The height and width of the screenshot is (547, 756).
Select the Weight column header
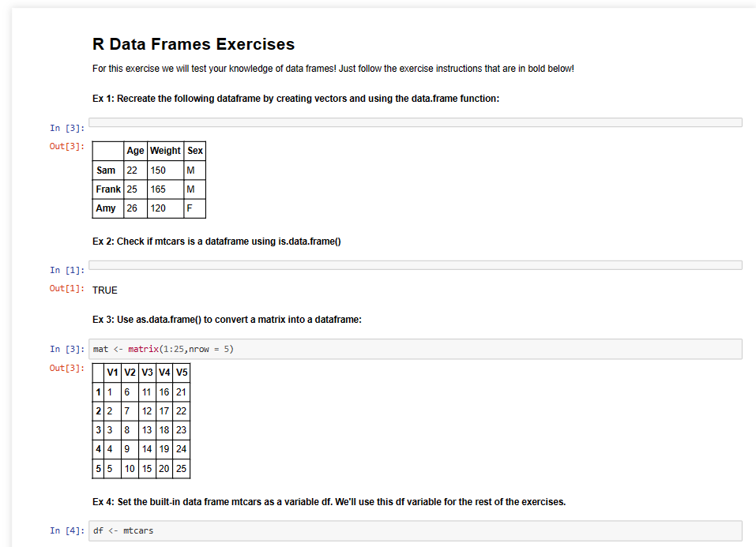click(165, 151)
